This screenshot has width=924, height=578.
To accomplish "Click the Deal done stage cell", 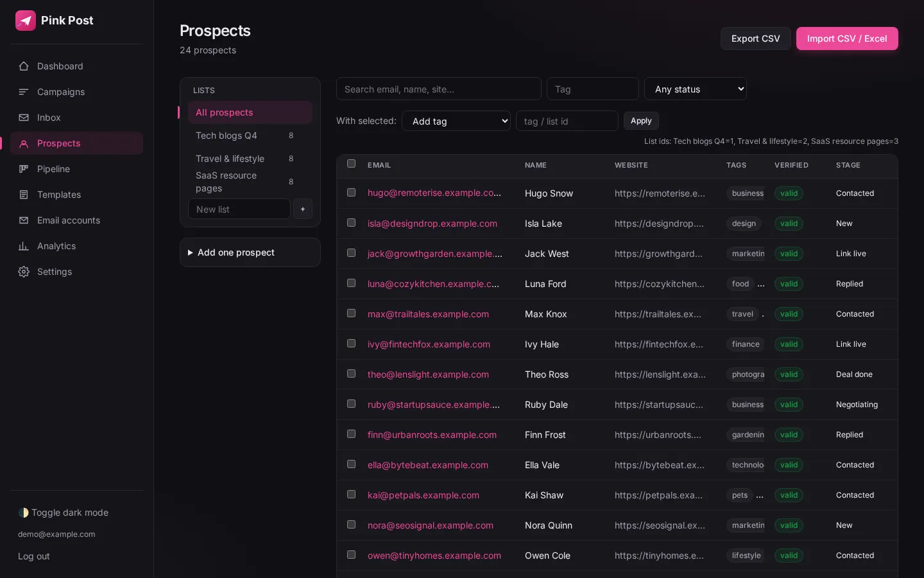I will (854, 374).
